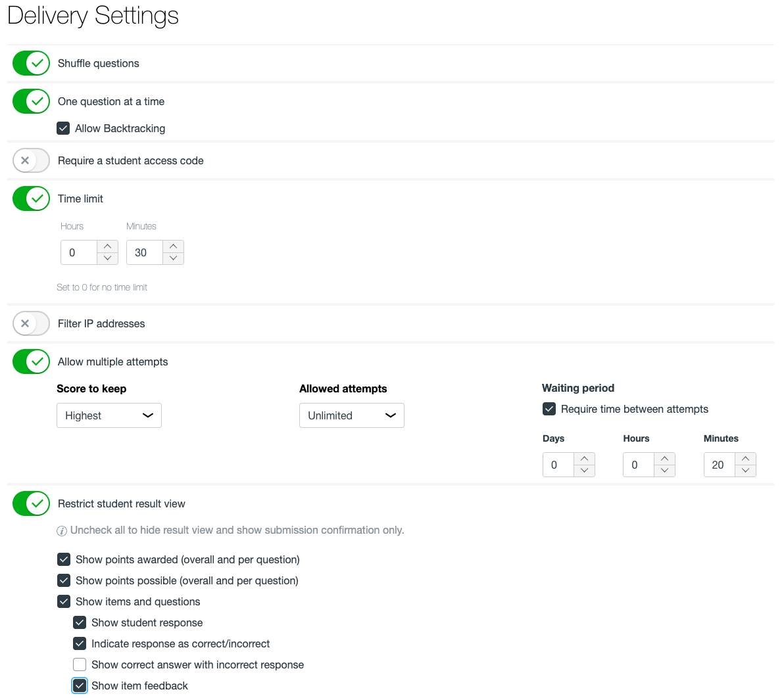This screenshot has height=698, width=784.
Task: Disable the Time limit toggle
Action: click(31, 198)
